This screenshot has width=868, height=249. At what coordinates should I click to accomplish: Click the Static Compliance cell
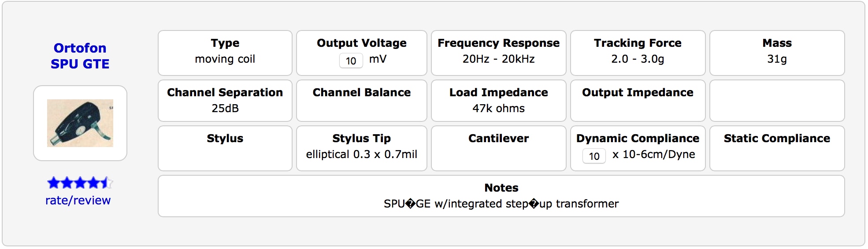pyautogui.click(x=776, y=148)
